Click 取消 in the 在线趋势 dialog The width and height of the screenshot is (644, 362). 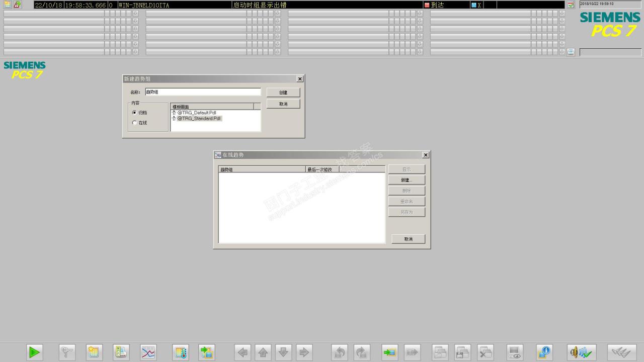click(x=408, y=239)
